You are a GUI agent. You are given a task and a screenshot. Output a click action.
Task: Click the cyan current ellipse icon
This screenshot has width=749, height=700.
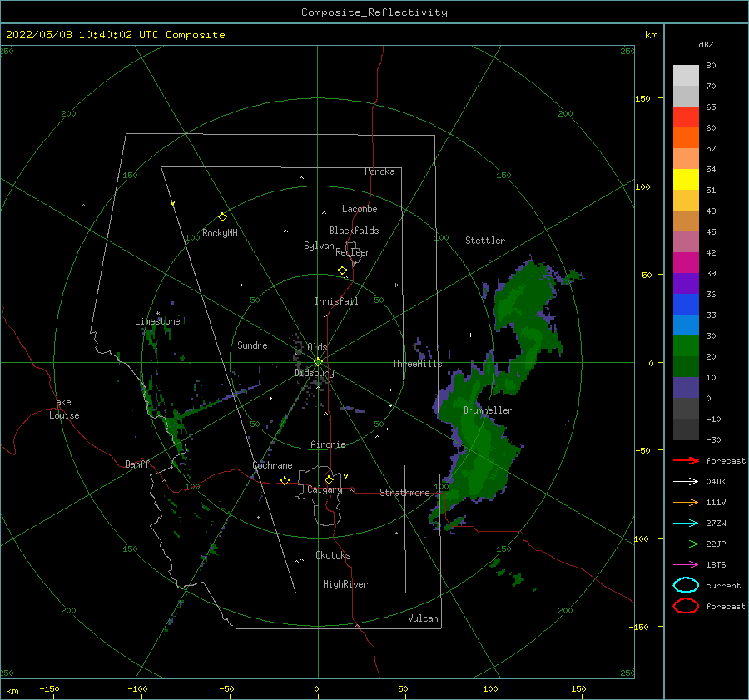[x=686, y=585]
